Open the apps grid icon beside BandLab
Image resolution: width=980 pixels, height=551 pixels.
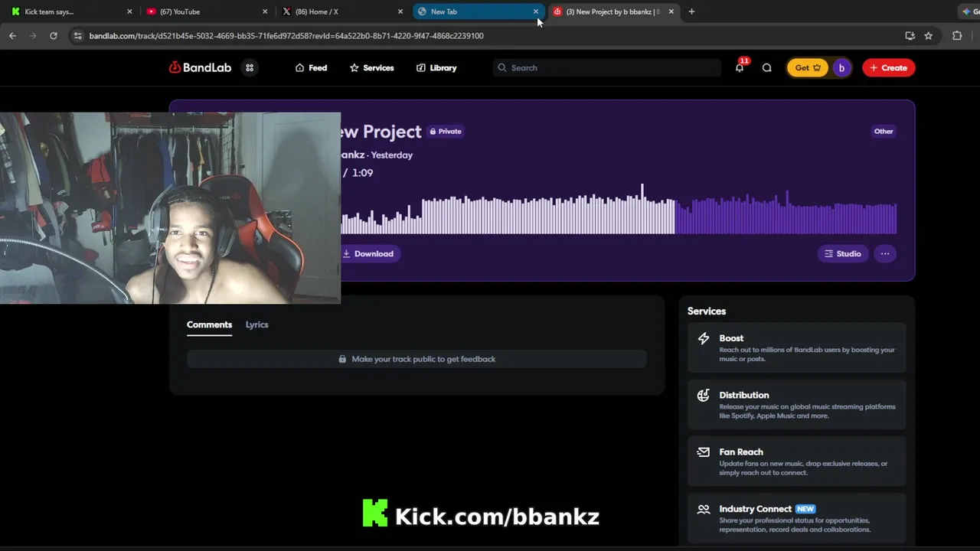[250, 67]
